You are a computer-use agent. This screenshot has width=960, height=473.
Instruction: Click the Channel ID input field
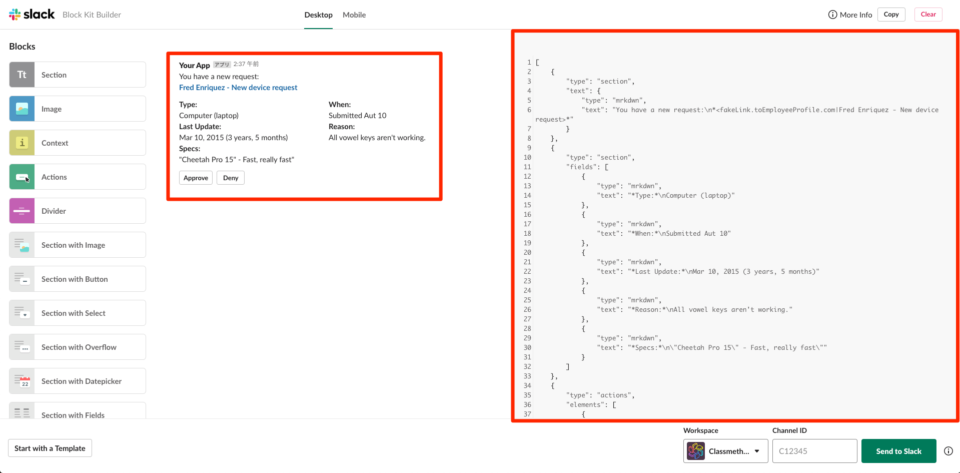pos(815,451)
